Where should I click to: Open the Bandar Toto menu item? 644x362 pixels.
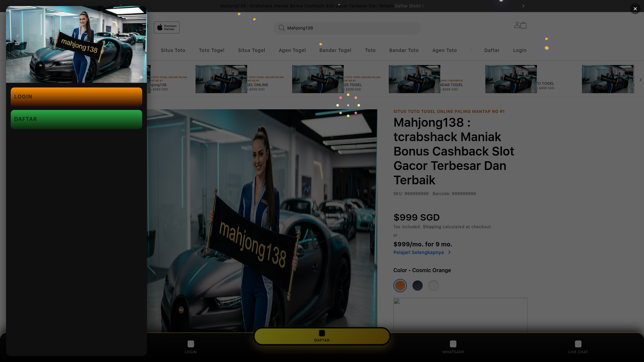click(404, 50)
